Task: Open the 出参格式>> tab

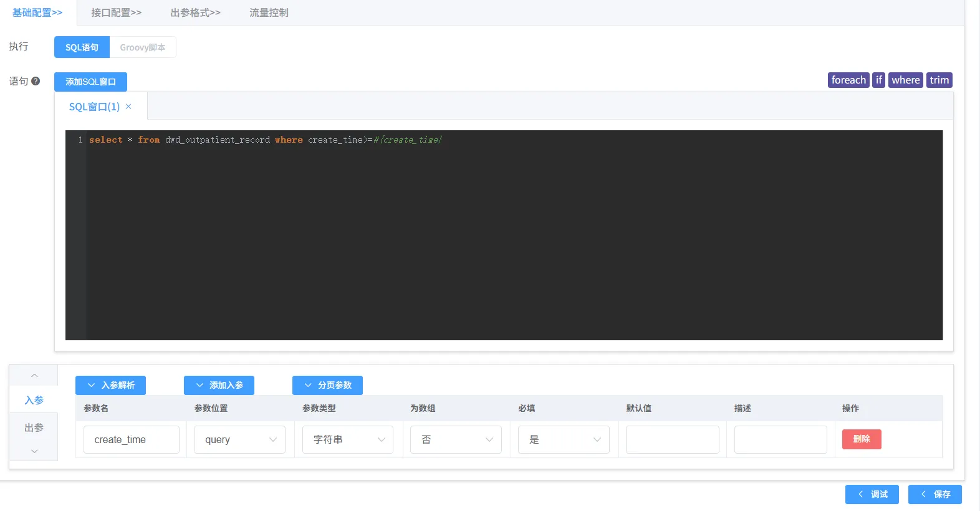Action: [x=196, y=12]
